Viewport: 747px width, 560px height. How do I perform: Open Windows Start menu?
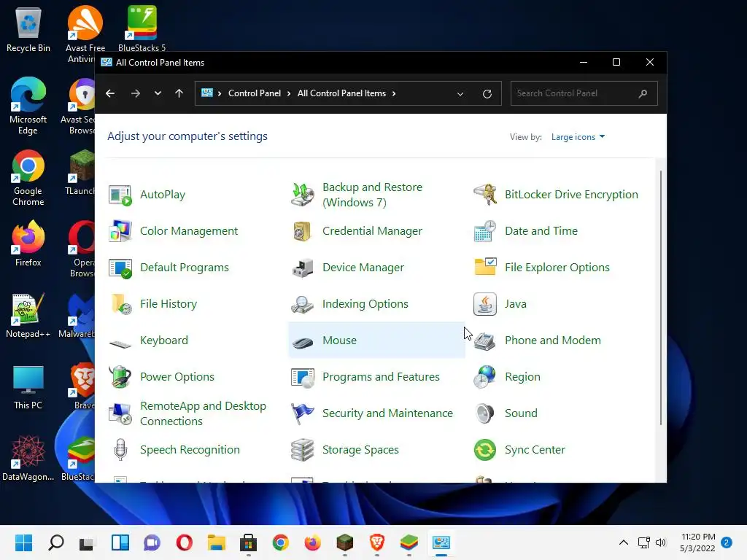pyautogui.click(x=23, y=542)
